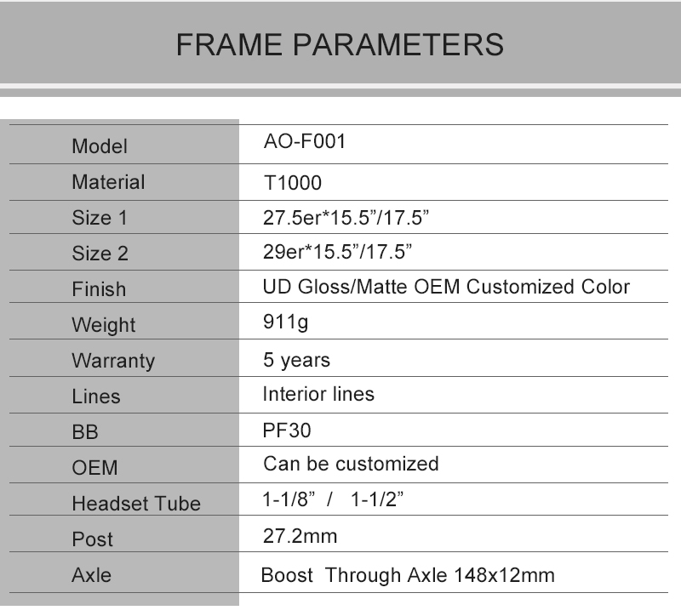This screenshot has width=681, height=616.
Task: Click the PF30 bottom bracket value
Action: click(287, 431)
